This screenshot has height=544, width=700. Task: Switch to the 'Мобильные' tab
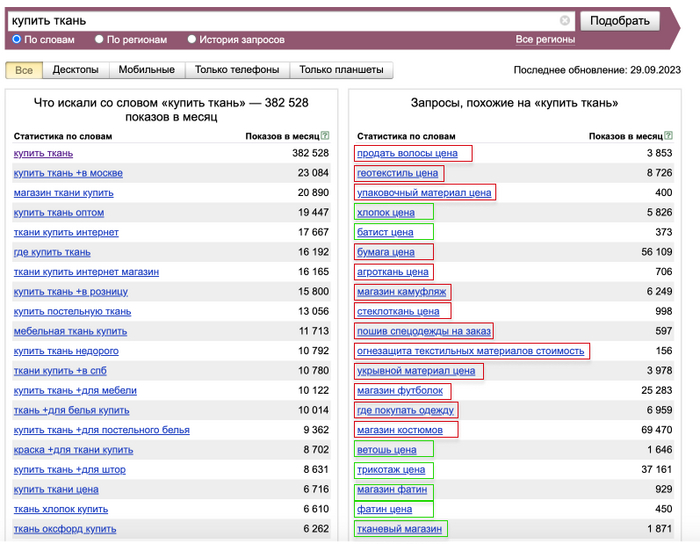(x=146, y=70)
